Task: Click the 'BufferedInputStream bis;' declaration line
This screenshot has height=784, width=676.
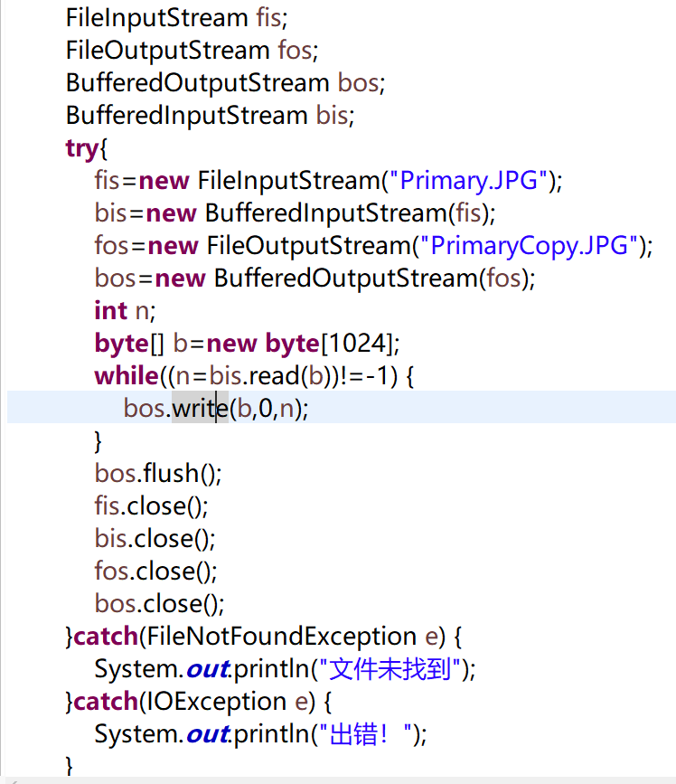Action: click(211, 116)
